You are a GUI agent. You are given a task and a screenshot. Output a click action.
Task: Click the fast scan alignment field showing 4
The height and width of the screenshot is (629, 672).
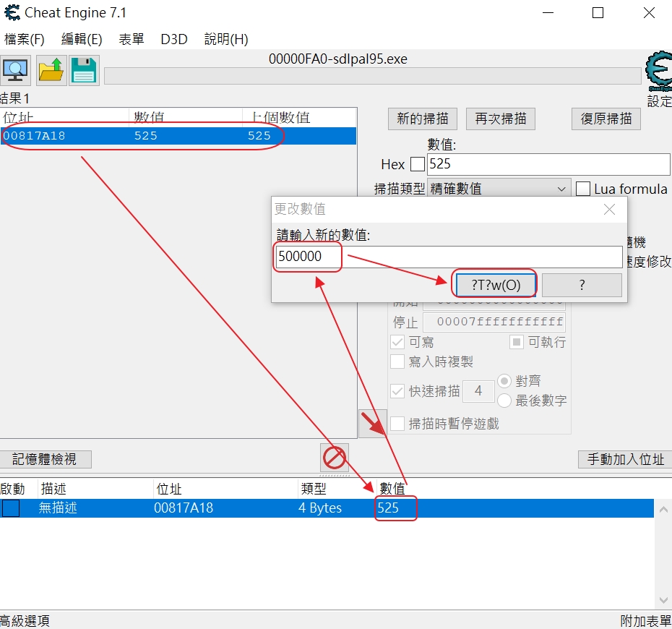coord(478,391)
